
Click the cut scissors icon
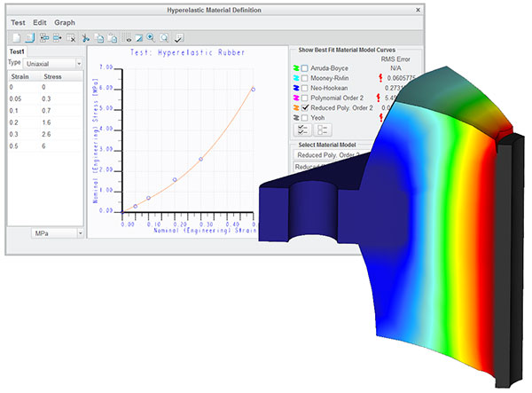pos(85,38)
